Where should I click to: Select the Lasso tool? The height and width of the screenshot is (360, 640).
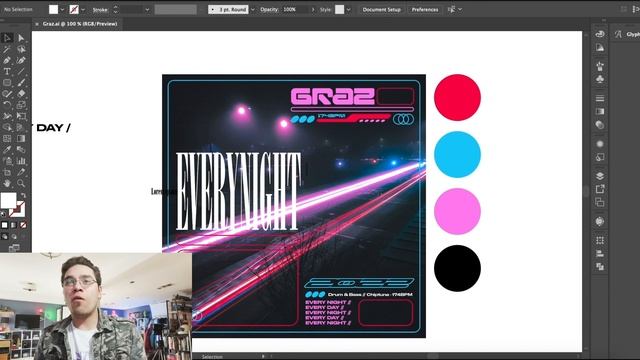(x=21, y=49)
